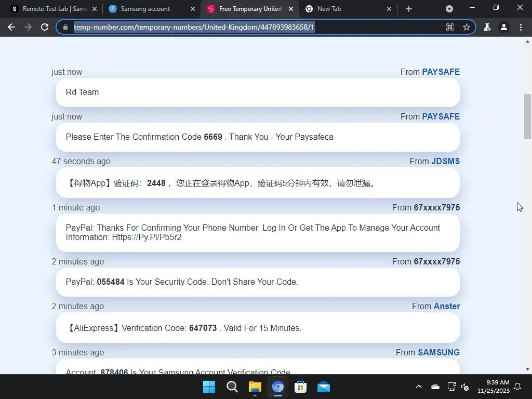The height and width of the screenshot is (399, 532).
Task: Close the New Tab tab
Action: point(389,9)
